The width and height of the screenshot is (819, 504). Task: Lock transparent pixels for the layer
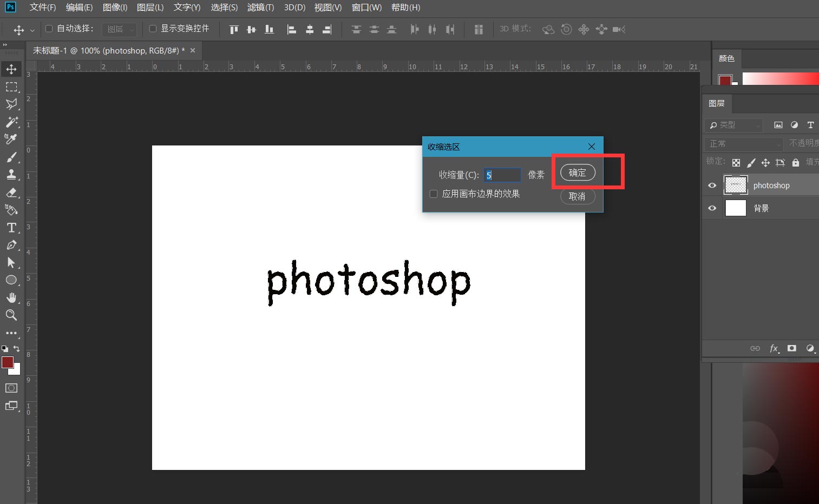tap(736, 162)
